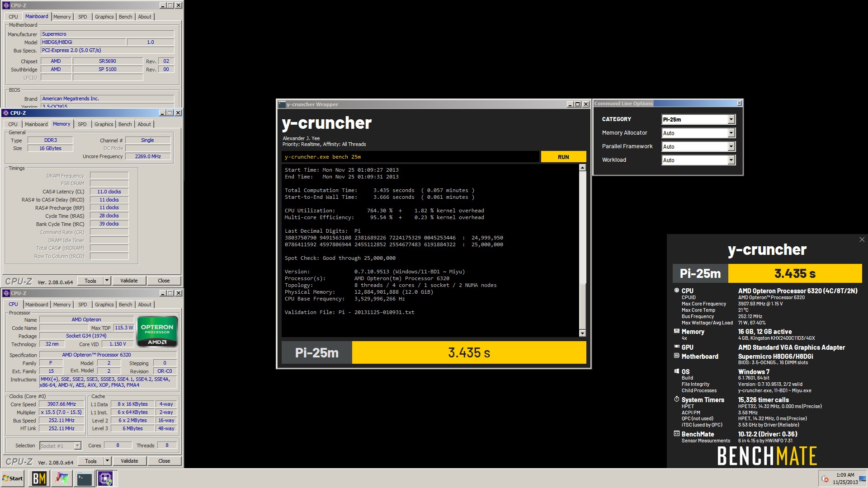The width and height of the screenshot is (868, 488).
Task: Click Tools button in Memory CPU-Z window
Action: click(90, 281)
